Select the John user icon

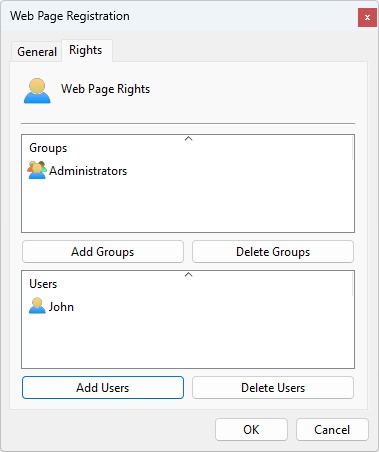37,306
